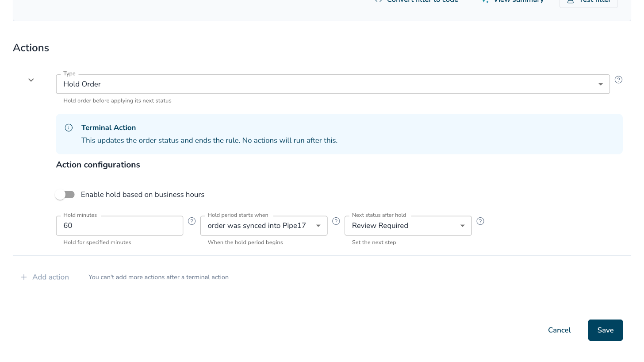This screenshot has width=644, height=362.
Task: Open Next status after hold dropdown
Action: 408,226
